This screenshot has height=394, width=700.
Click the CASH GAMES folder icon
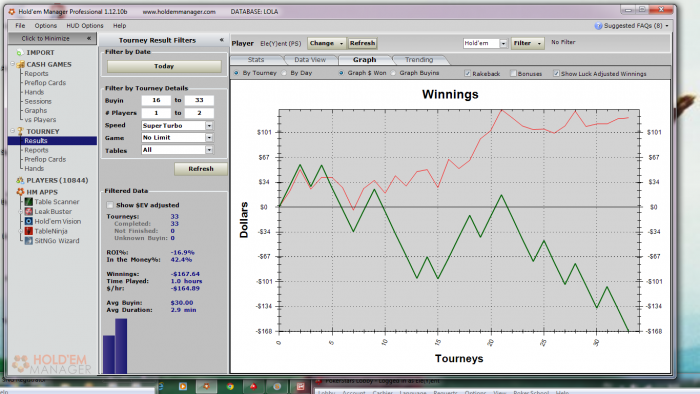tap(21, 64)
